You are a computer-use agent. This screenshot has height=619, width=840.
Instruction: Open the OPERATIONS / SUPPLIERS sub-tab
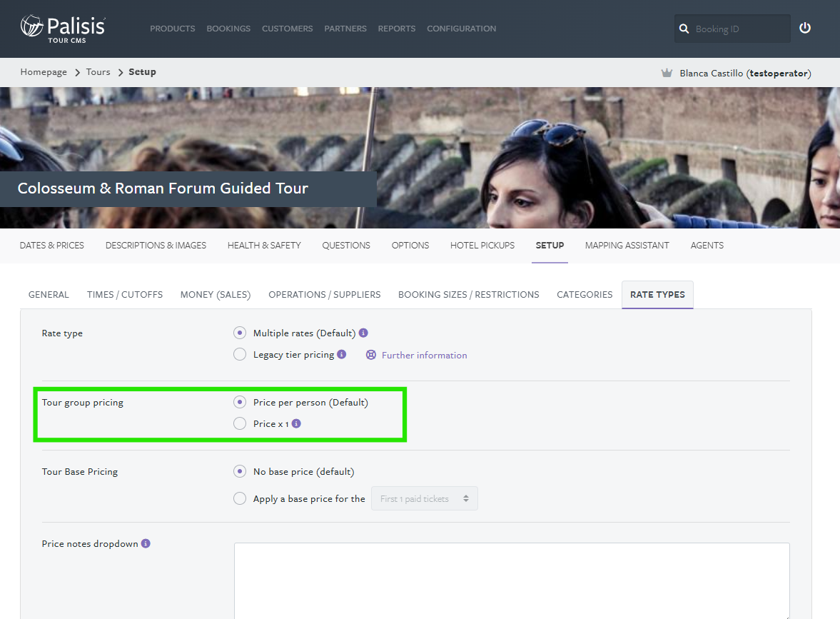(x=325, y=295)
